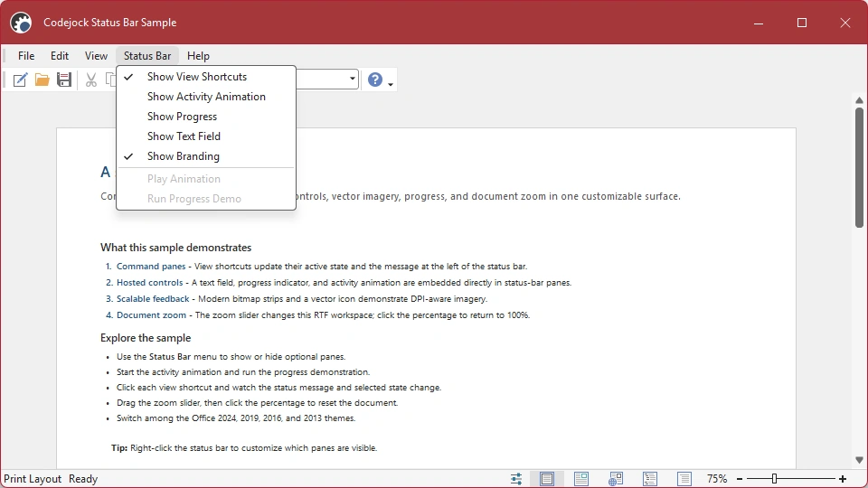Click the bullet 'Start the activity animation'

point(243,372)
